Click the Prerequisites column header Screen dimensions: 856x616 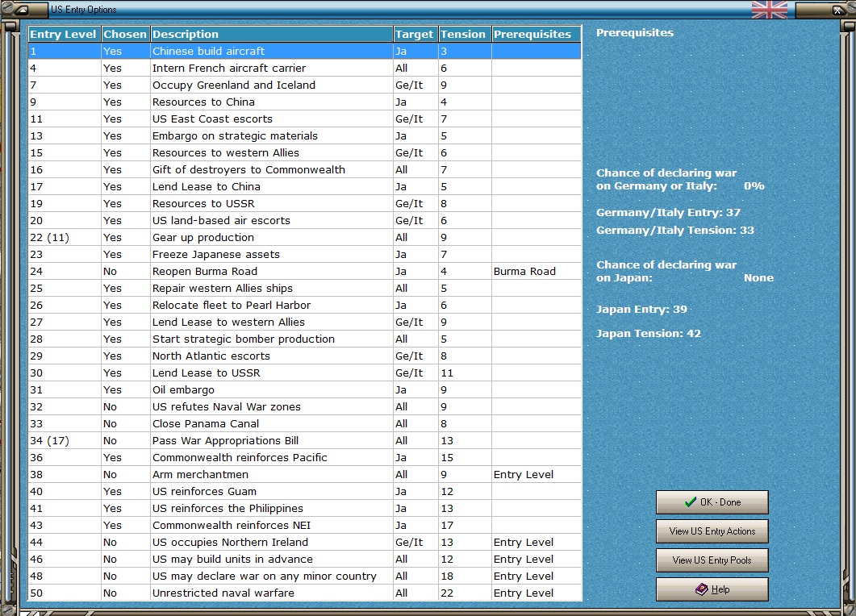click(536, 34)
